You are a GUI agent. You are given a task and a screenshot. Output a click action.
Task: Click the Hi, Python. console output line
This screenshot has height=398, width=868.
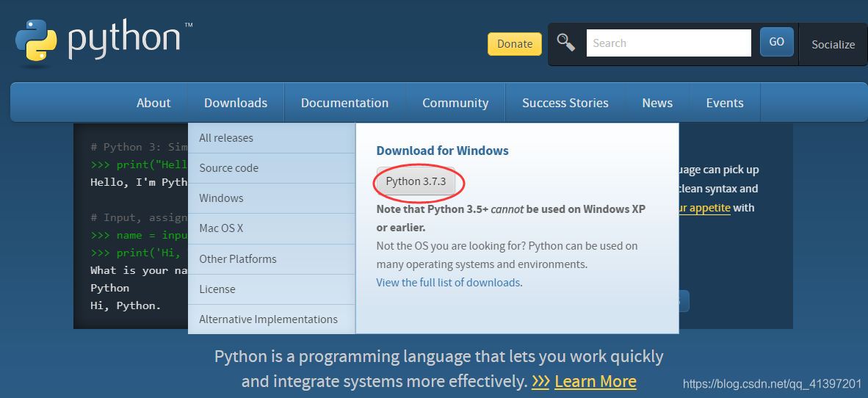click(x=126, y=305)
